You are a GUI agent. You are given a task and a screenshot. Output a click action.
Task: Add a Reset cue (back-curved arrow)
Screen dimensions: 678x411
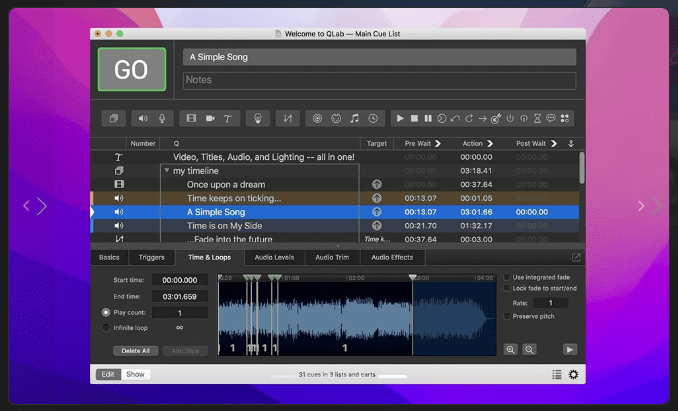[x=455, y=118]
